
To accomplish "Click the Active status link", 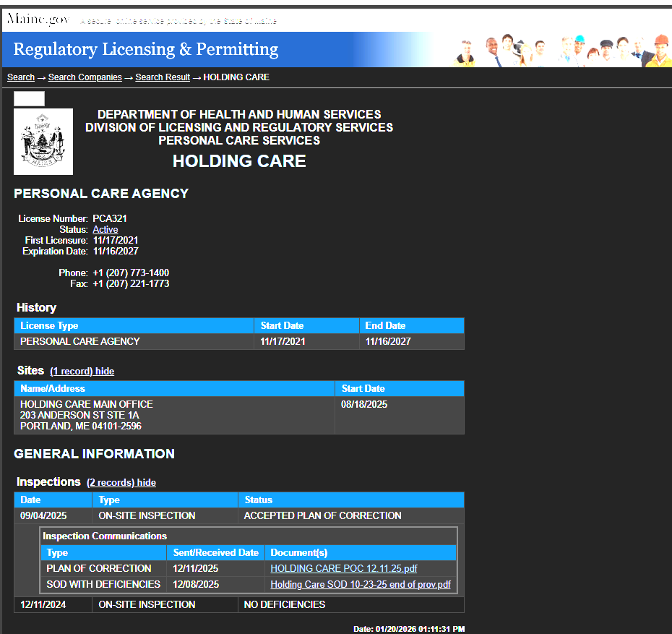I will point(105,230).
